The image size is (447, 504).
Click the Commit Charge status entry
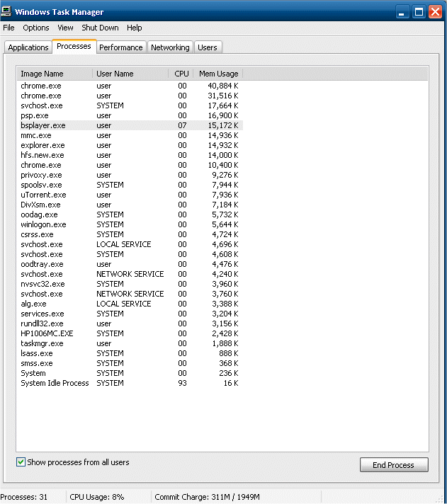pyautogui.click(x=207, y=497)
